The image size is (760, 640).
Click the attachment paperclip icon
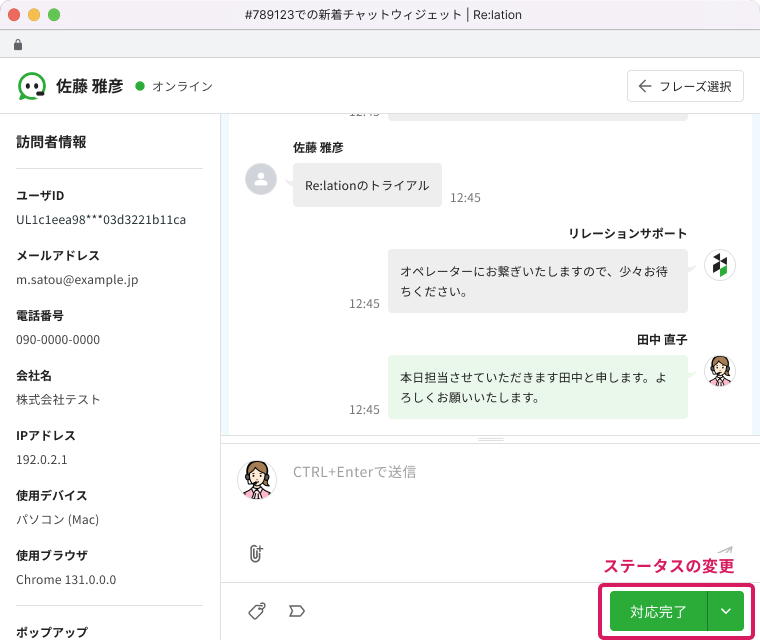(x=256, y=552)
